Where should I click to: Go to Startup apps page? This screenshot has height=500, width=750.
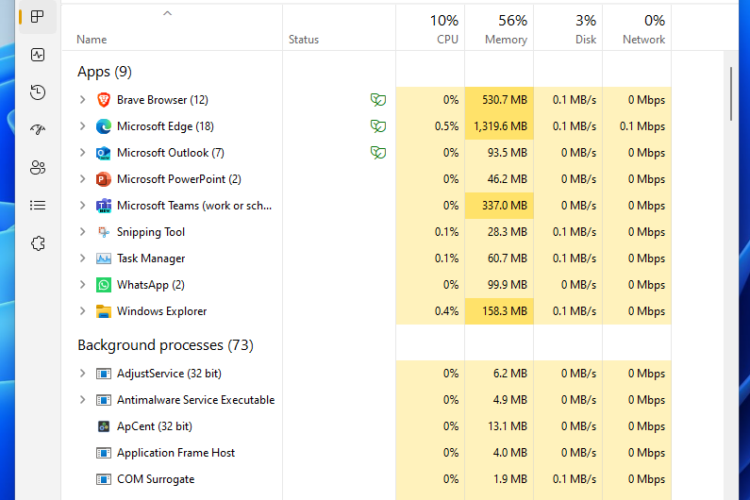pyautogui.click(x=38, y=130)
